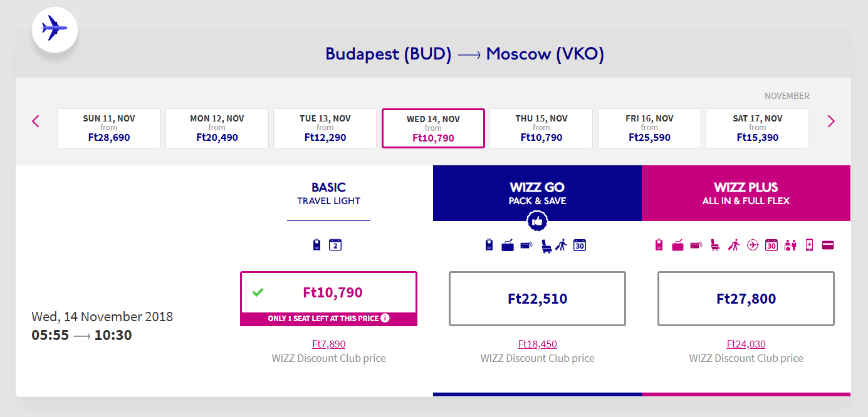
Task: Click the thumbs-up badge under WIZZ GO
Action: tap(537, 220)
